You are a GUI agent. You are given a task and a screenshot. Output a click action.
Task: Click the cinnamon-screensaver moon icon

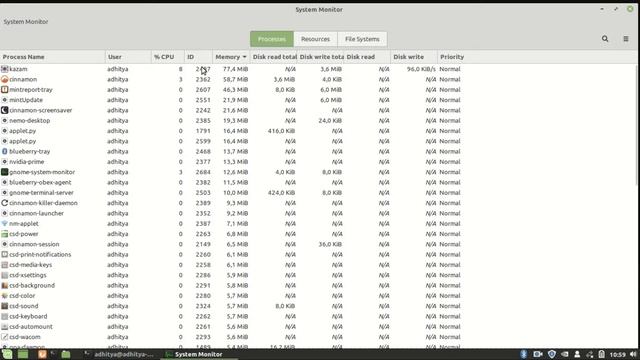tap(4, 110)
